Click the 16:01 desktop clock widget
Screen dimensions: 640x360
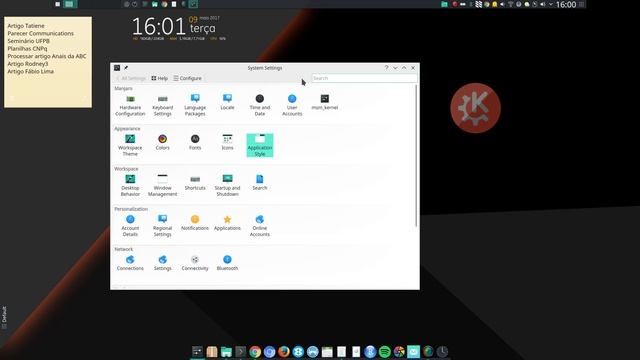[159, 27]
